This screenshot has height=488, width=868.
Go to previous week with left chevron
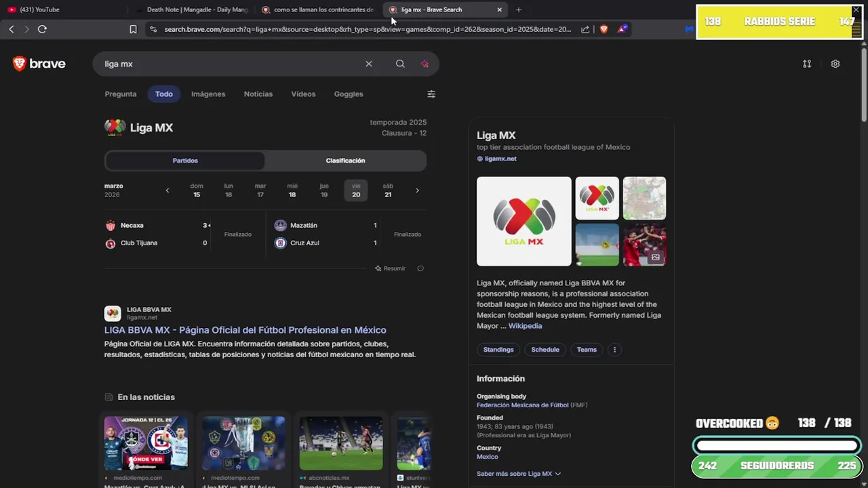point(167,190)
